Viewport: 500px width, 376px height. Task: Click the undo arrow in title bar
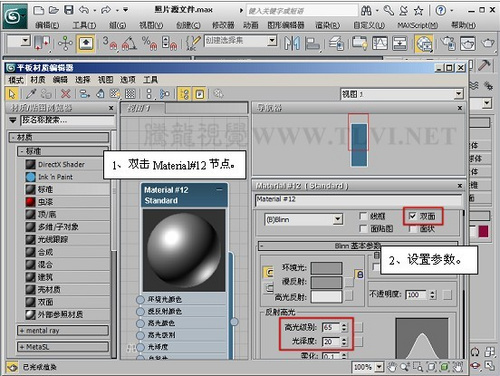(84, 10)
